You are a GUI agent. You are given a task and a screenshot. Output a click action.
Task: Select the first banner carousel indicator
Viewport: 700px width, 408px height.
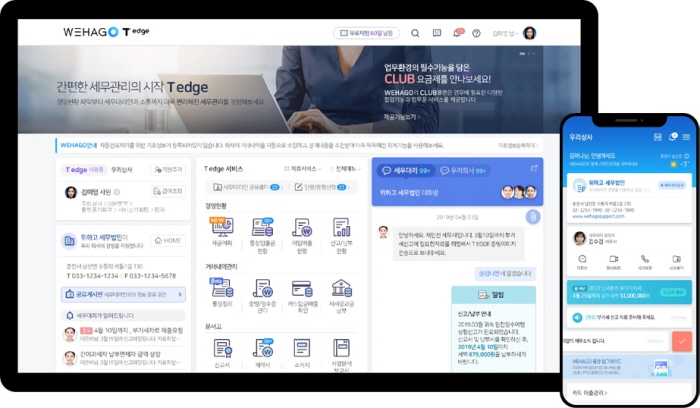[522, 54]
